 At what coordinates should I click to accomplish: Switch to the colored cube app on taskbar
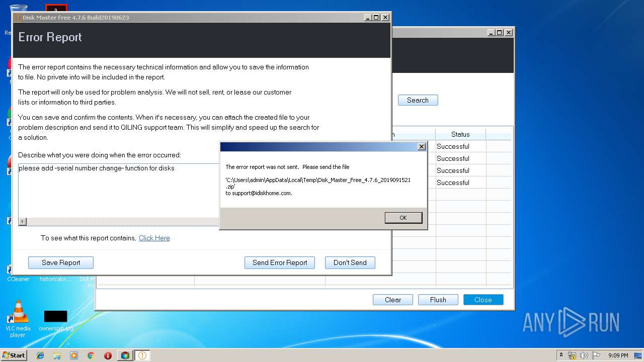tap(125, 355)
